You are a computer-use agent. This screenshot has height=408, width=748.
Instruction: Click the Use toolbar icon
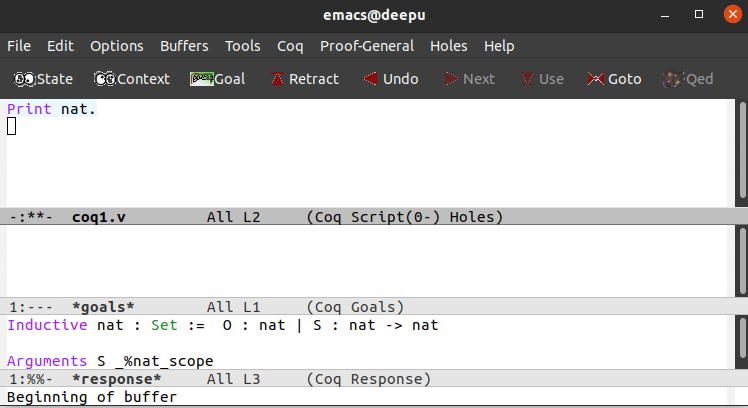tap(542, 79)
